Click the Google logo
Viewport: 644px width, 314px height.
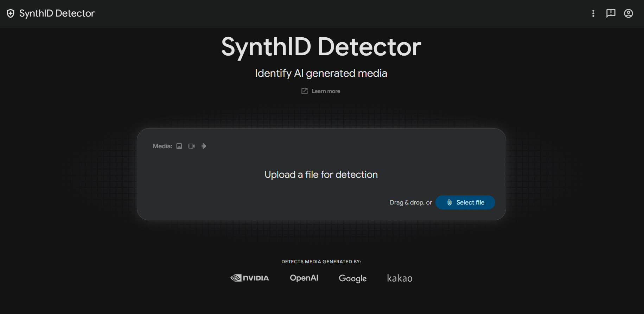[x=353, y=278]
